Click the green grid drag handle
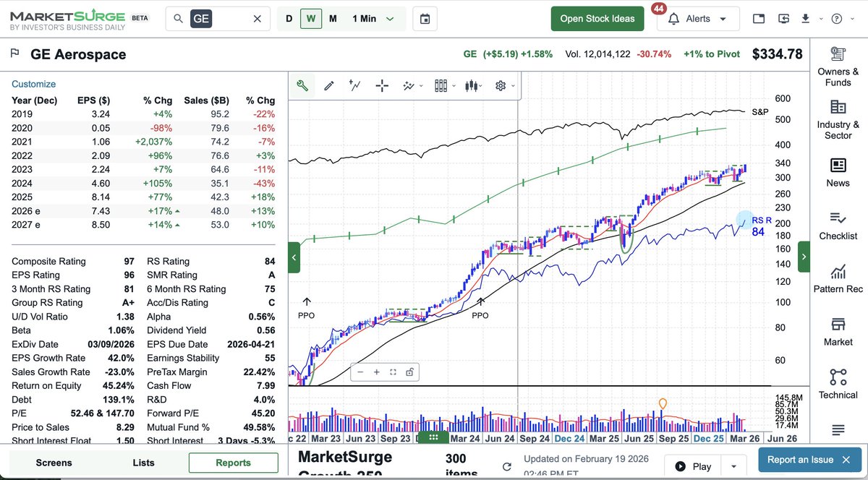The width and height of the screenshot is (868, 480). click(x=434, y=437)
